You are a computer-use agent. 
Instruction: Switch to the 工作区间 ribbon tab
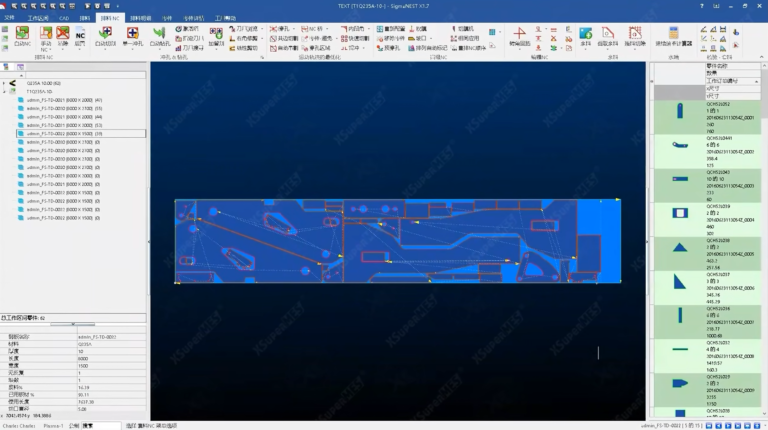click(38, 18)
